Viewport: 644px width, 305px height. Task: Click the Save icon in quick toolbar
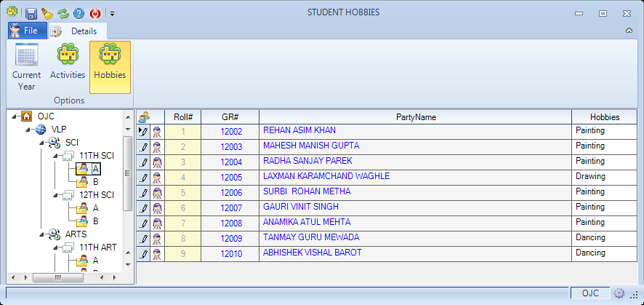[x=31, y=14]
